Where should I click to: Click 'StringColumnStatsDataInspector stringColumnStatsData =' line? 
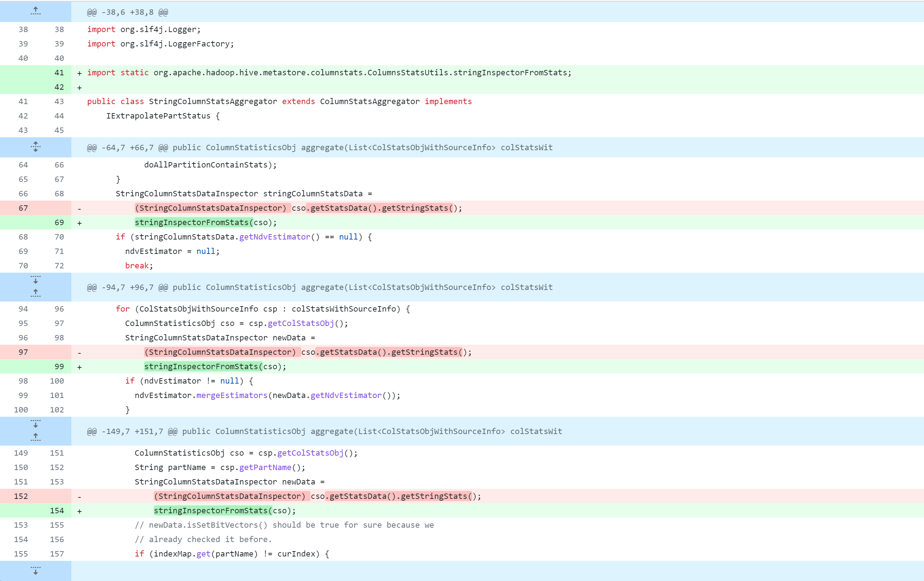(244, 194)
